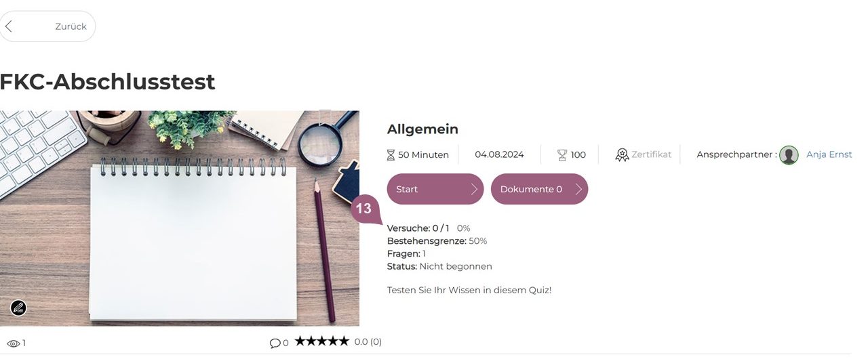Image resolution: width=868 pixels, height=361 pixels.
Task: Click the Zertifikat label
Action: click(652, 154)
